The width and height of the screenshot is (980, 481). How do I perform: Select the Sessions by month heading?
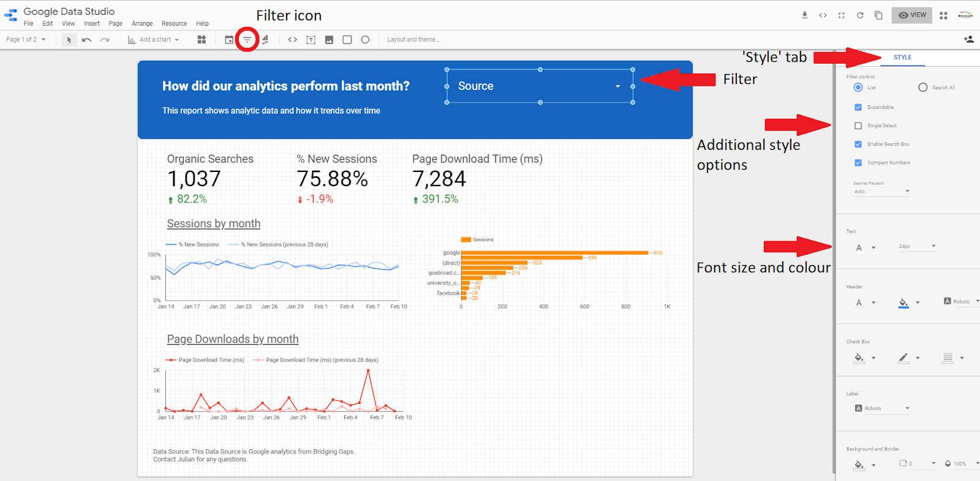pyautogui.click(x=214, y=224)
